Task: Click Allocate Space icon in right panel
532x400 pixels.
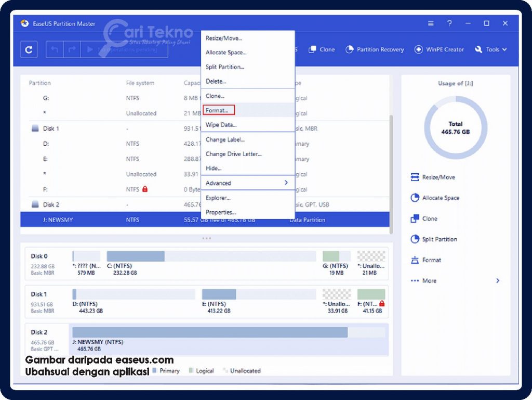Action: [415, 198]
